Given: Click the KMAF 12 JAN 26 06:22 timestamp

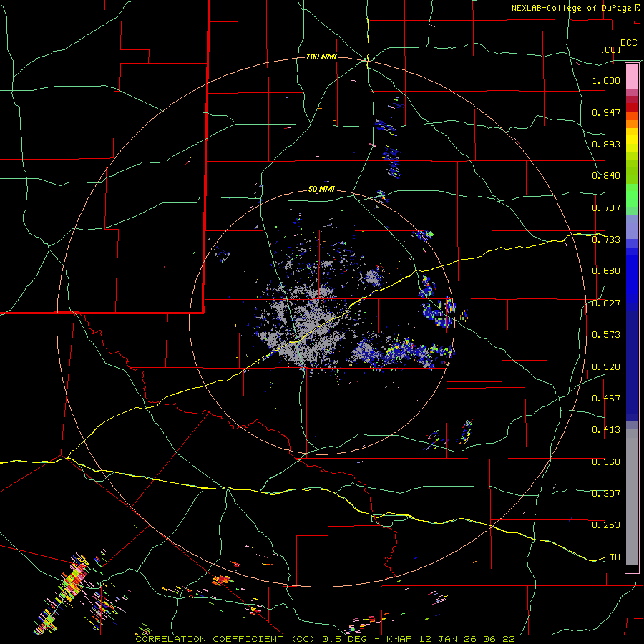Looking at the screenshot, I should coord(451,639).
